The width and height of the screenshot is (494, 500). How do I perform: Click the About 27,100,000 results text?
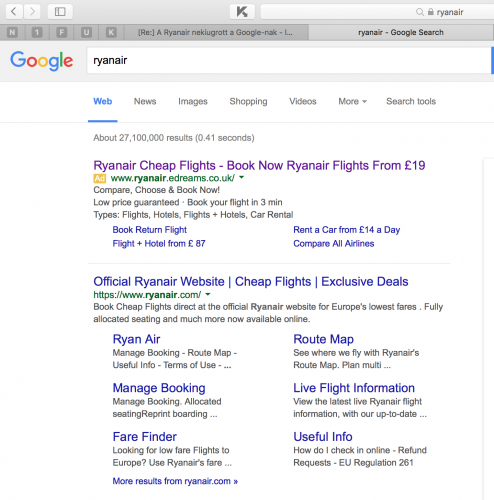(x=174, y=138)
